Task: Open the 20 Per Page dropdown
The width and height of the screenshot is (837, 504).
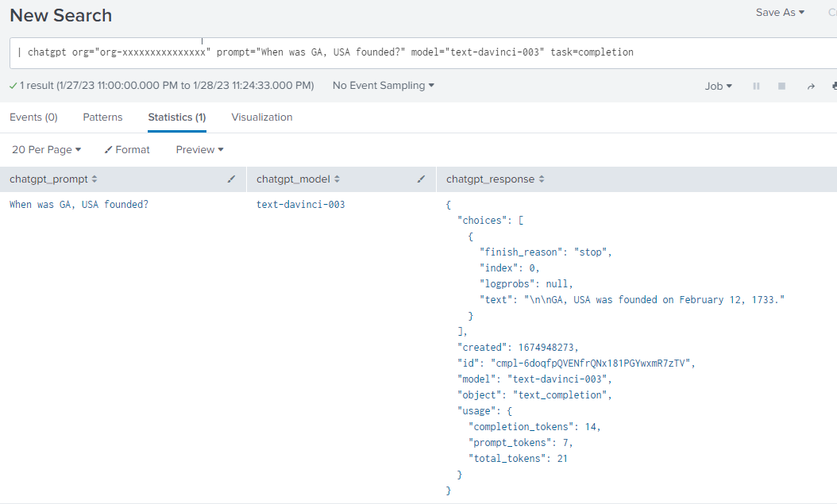Action: [x=45, y=149]
